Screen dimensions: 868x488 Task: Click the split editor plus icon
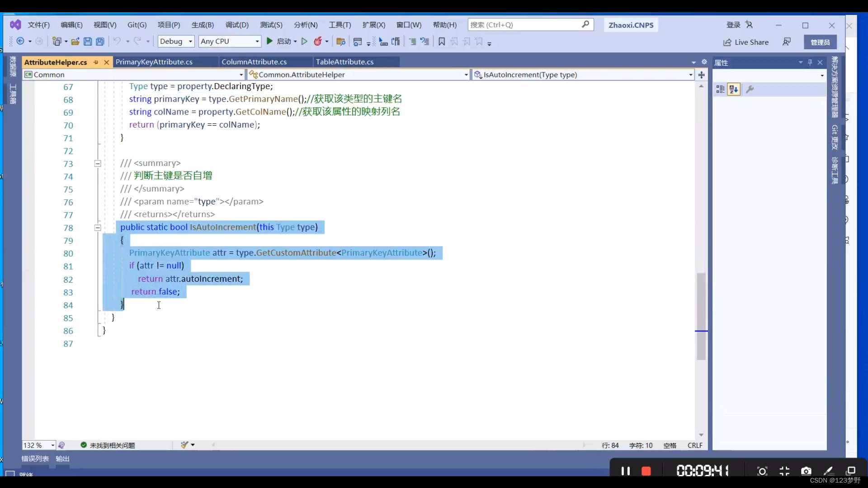[702, 75]
